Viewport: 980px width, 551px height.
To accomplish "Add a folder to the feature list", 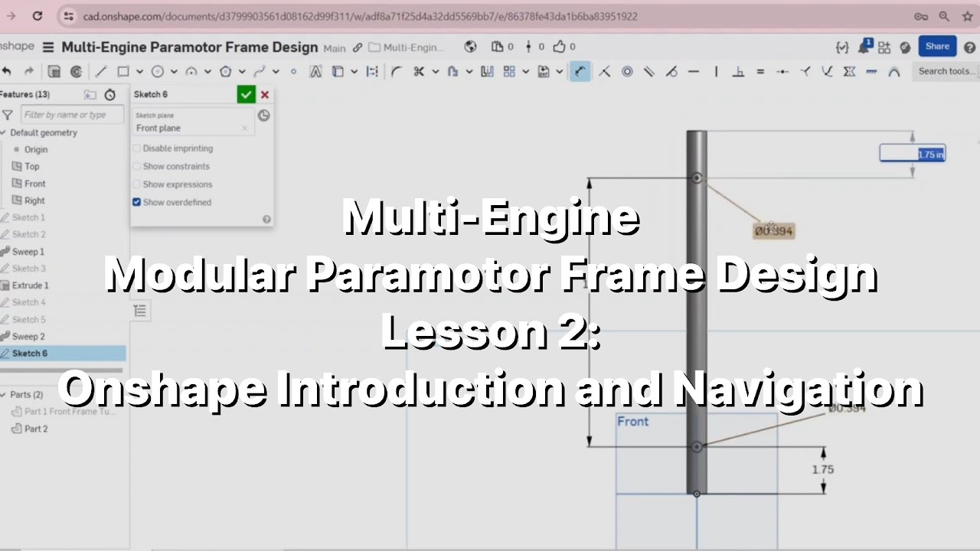I will (x=90, y=95).
